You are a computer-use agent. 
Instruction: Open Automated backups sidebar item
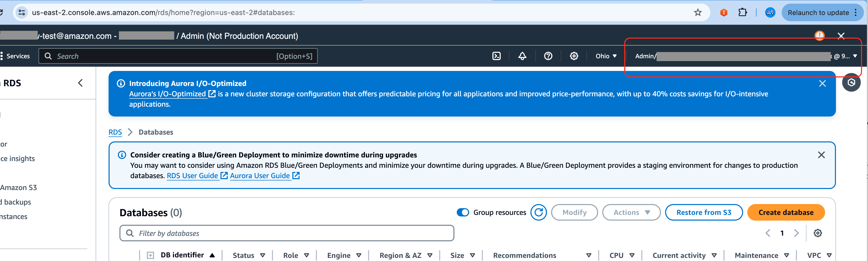[16, 202]
